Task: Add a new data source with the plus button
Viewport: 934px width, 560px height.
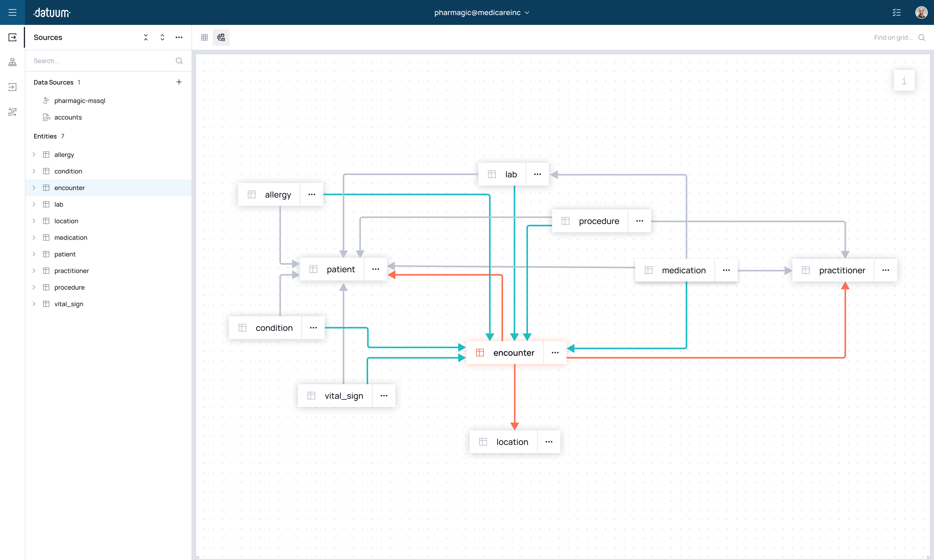Action: coord(179,82)
